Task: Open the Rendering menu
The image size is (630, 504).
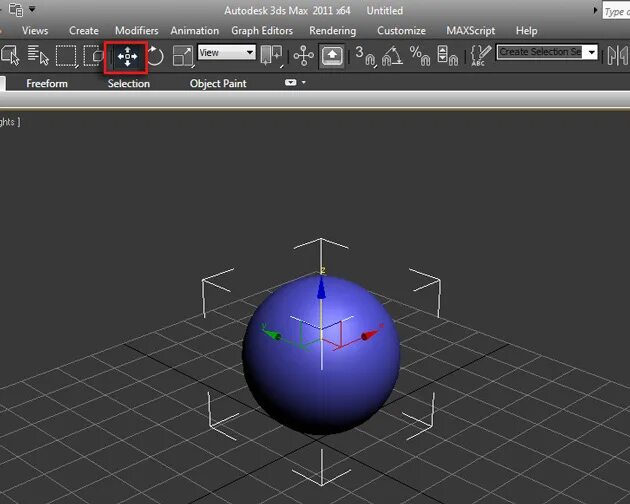Action: tap(333, 31)
